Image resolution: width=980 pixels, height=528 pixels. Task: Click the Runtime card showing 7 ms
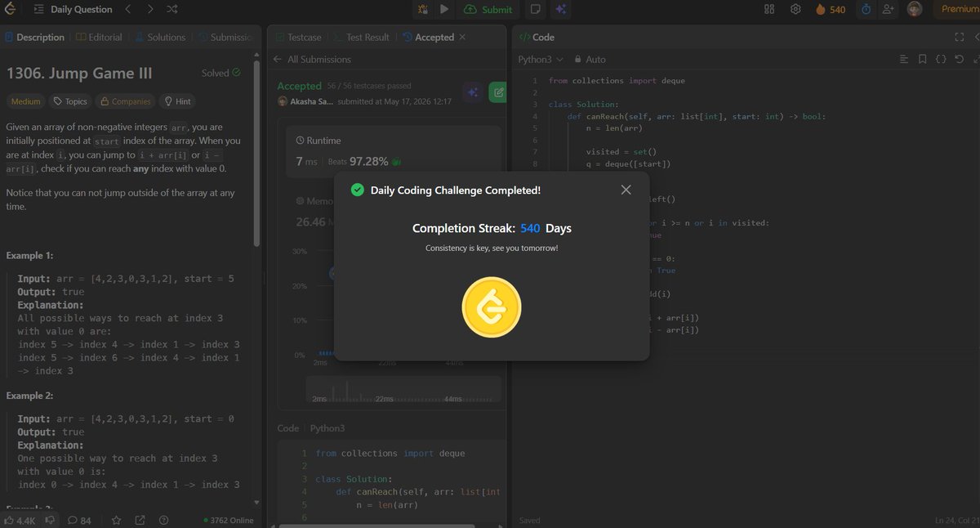coord(394,152)
